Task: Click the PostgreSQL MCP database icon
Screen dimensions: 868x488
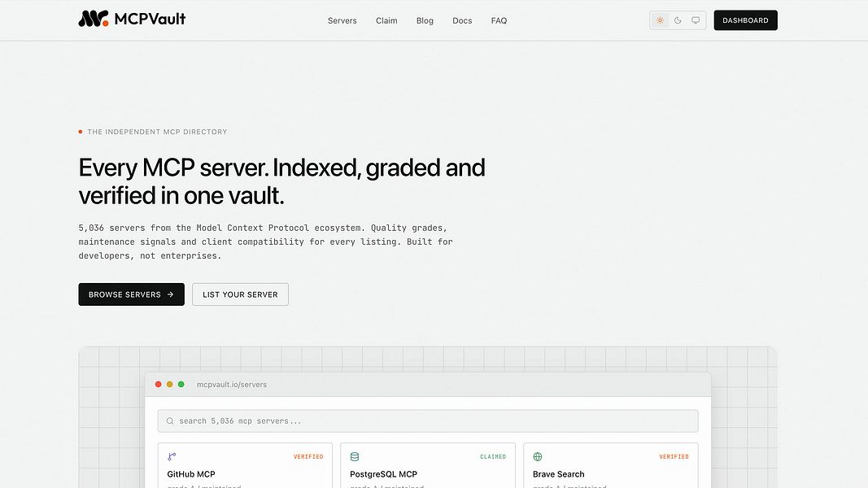Action: pyautogui.click(x=355, y=456)
